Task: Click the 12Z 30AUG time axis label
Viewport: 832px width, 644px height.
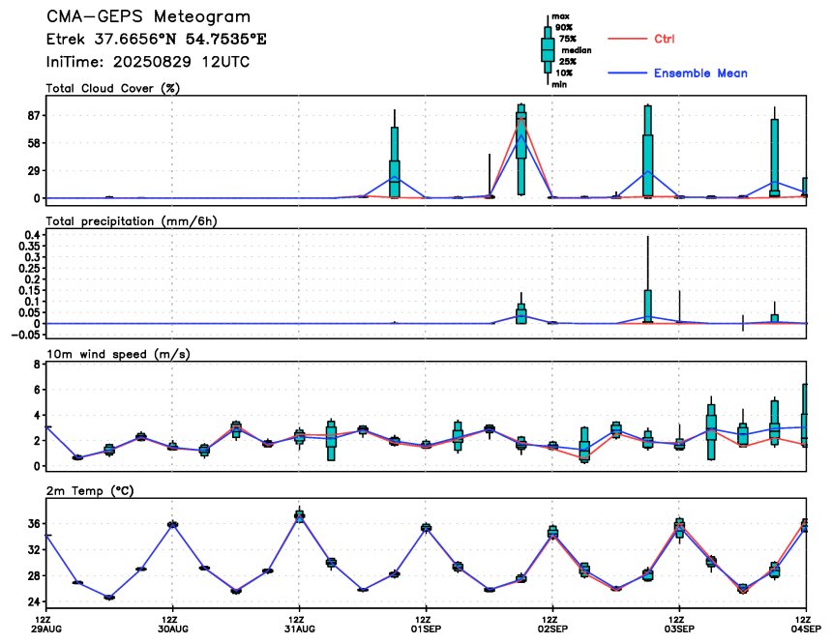Action: click(x=172, y=624)
